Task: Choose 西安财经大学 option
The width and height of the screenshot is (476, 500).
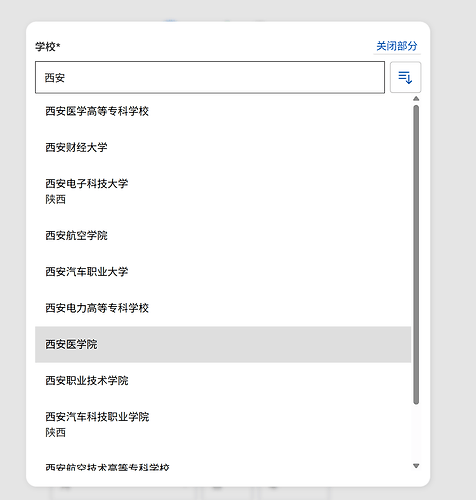Action: click(x=223, y=147)
